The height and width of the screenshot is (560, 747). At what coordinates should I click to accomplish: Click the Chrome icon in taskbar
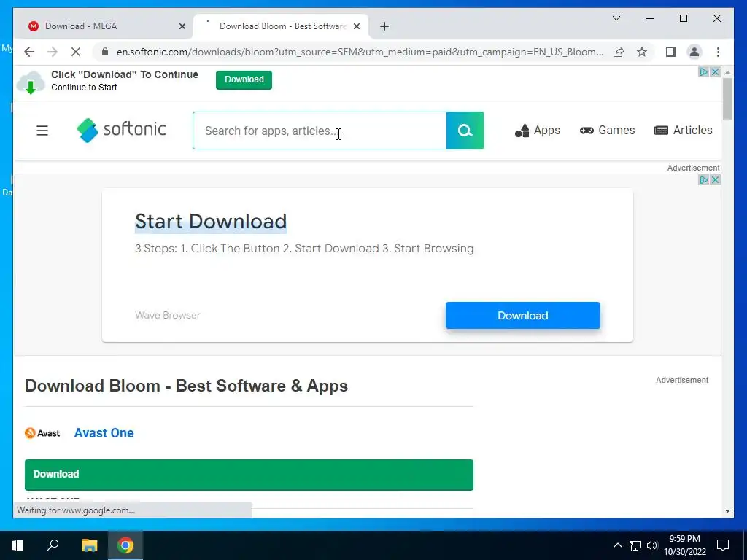coord(125,545)
